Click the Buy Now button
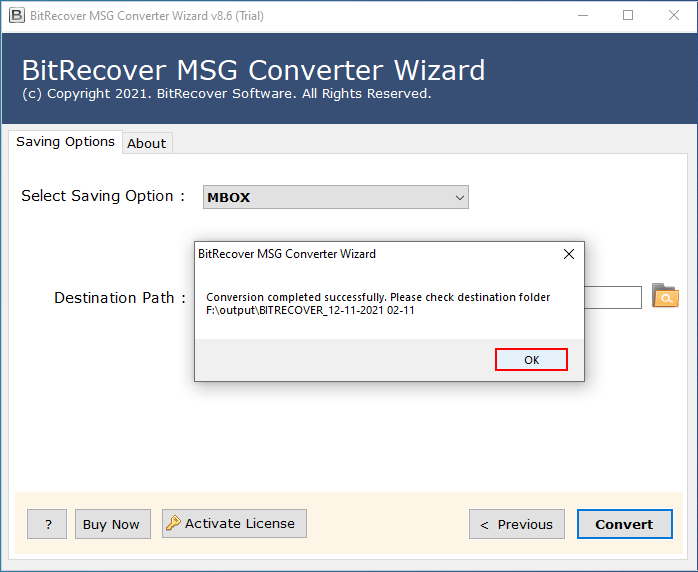698x572 pixels. tap(113, 524)
